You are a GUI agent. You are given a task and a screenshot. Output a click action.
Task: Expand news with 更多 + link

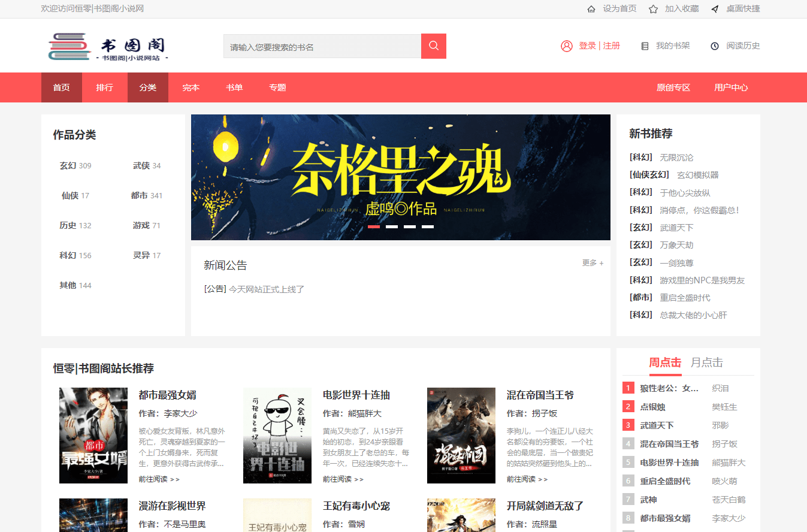click(x=593, y=263)
